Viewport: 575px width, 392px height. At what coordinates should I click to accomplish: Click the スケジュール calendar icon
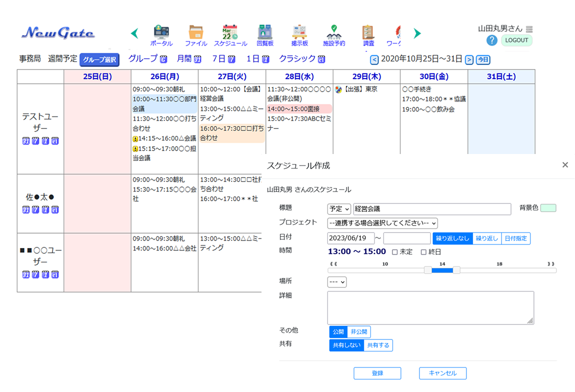230,33
